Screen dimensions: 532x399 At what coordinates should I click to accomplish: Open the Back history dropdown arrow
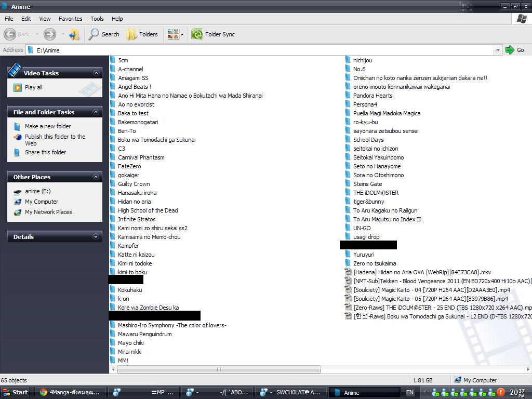pyautogui.click(x=37, y=34)
